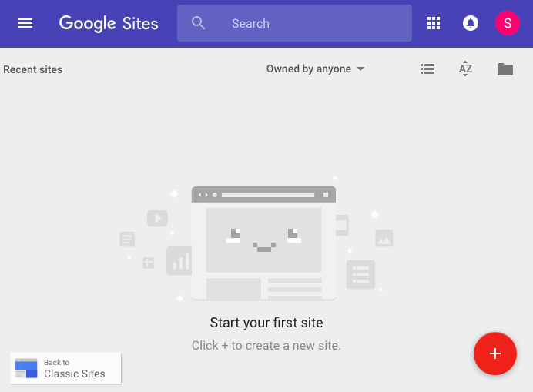
Task: Click the Google Sites logo
Action: 109,23
